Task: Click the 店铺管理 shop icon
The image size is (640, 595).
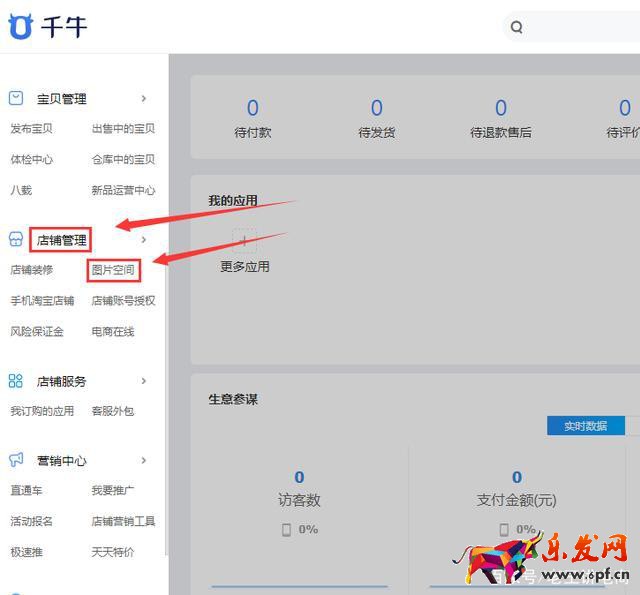Action: point(16,240)
